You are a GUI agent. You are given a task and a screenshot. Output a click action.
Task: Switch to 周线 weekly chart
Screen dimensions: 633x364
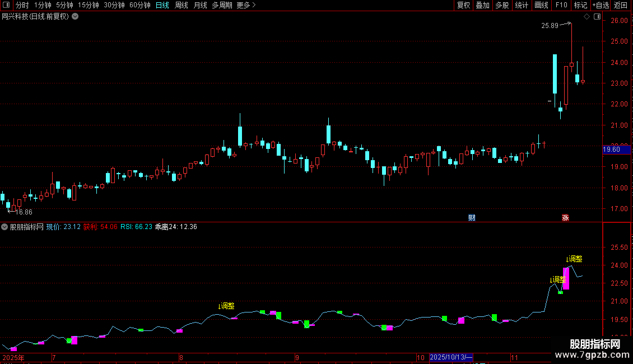pos(181,5)
